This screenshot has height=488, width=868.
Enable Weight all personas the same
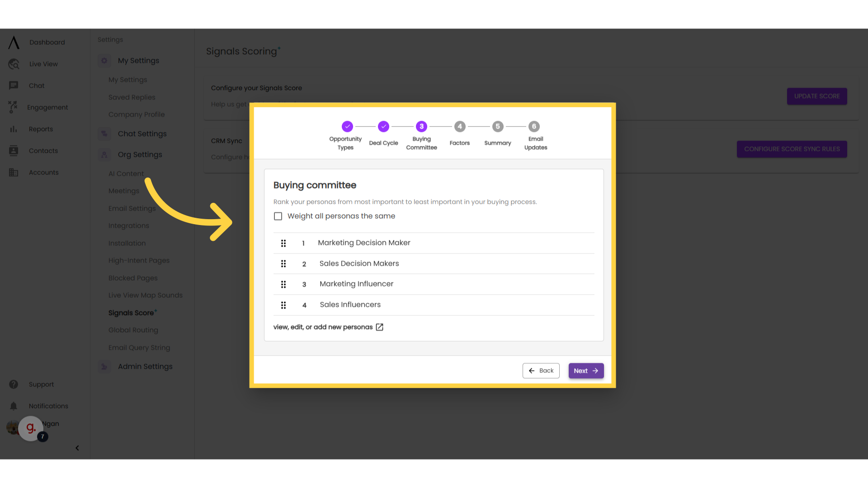click(278, 216)
